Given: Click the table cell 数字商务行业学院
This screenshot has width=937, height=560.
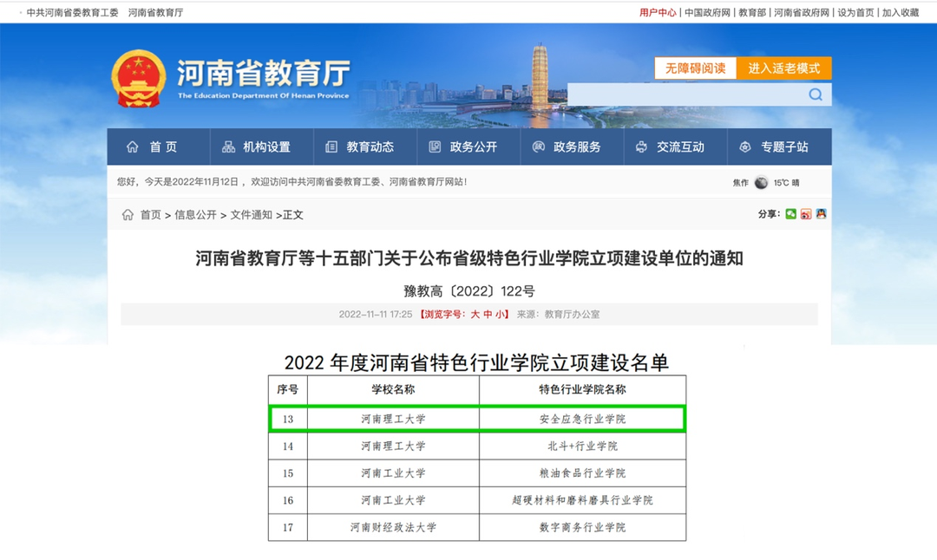Looking at the screenshot, I should click(x=583, y=527).
